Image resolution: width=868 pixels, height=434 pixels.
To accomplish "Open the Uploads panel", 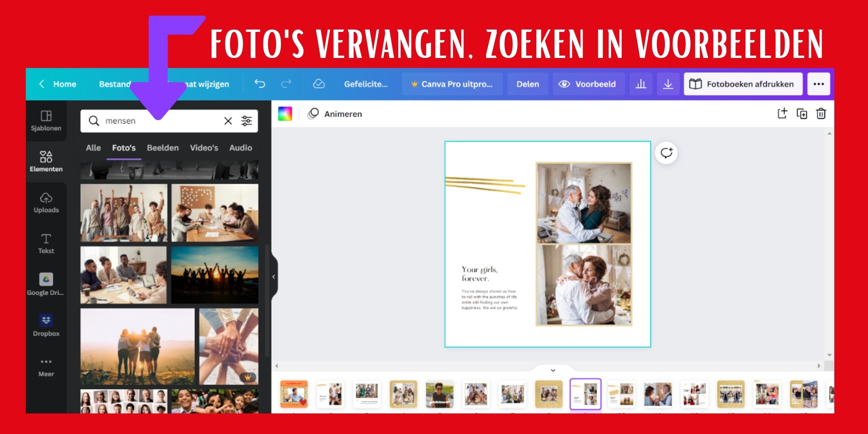I will click(46, 203).
